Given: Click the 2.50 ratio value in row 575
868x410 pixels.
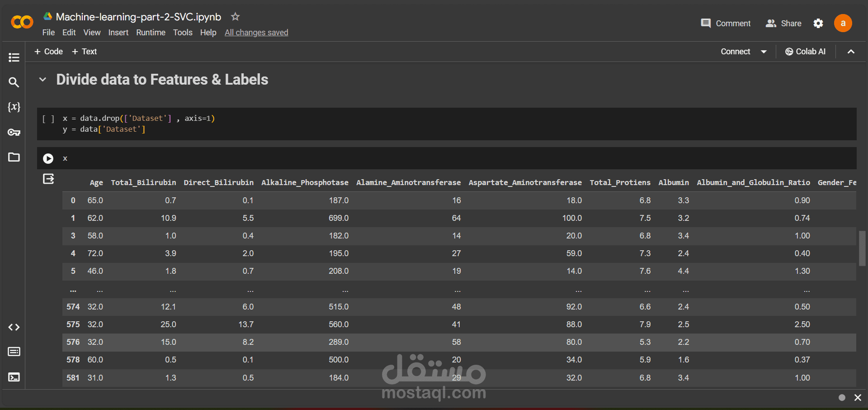Looking at the screenshot, I should [x=802, y=324].
